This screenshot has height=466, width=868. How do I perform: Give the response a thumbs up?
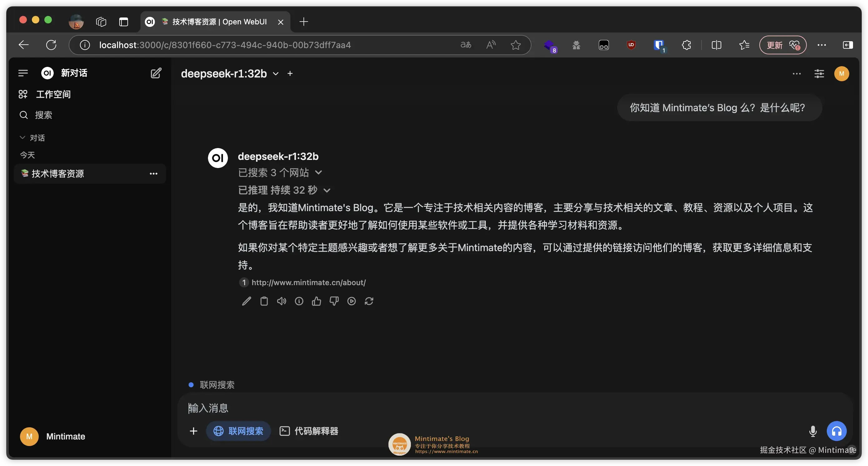click(x=316, y=301)
